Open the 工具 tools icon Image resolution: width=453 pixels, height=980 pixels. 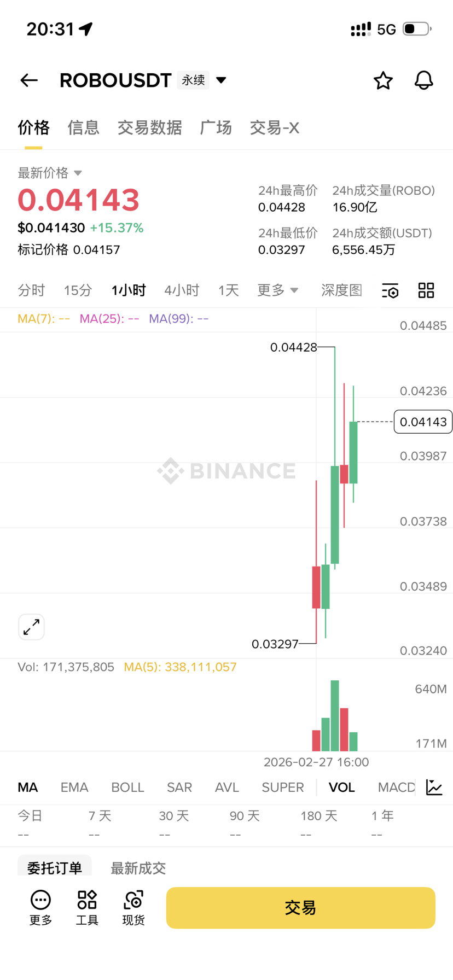[x=87, y=907]
